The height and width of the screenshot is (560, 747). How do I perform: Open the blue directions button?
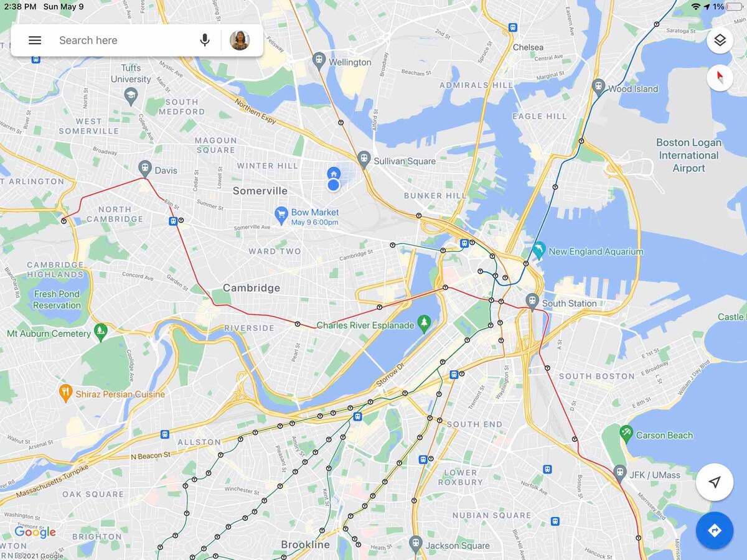click(715, 530)
